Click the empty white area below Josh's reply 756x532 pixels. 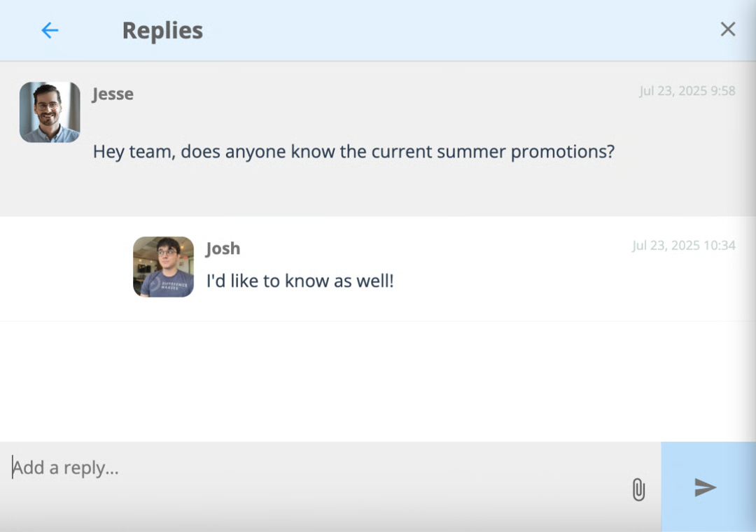(378, 381)
